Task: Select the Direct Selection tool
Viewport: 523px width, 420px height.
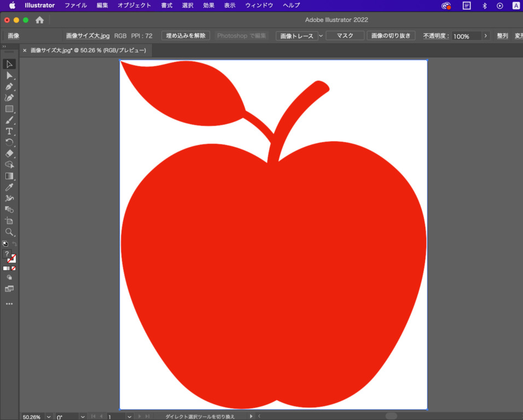Action: (9, 75)
